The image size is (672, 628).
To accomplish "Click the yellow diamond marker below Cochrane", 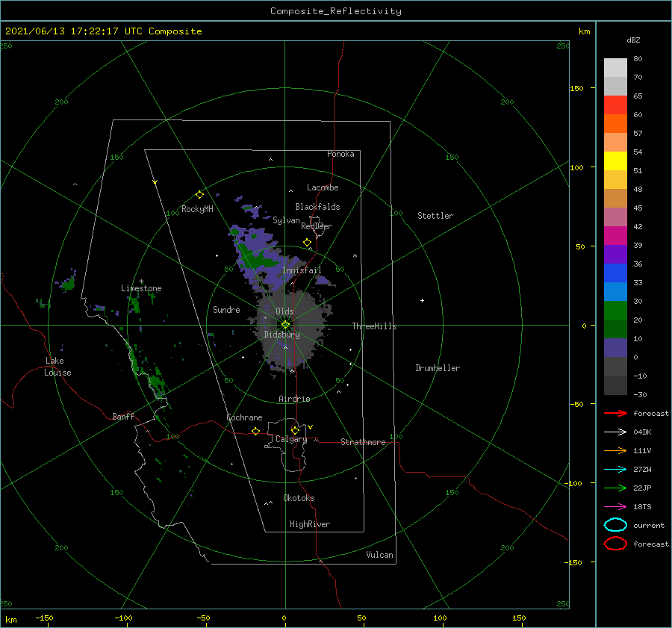I will tap(256, 431).
